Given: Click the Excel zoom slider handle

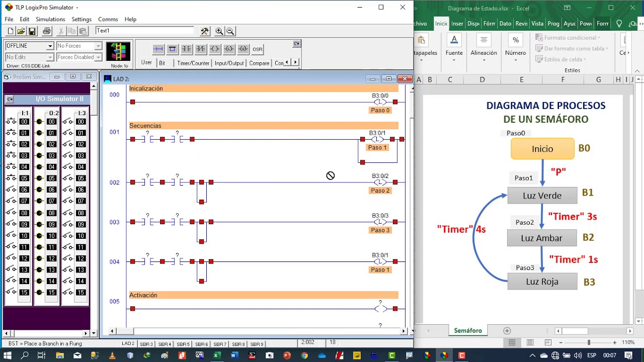Looking at the screenshot, I should 589,342.
